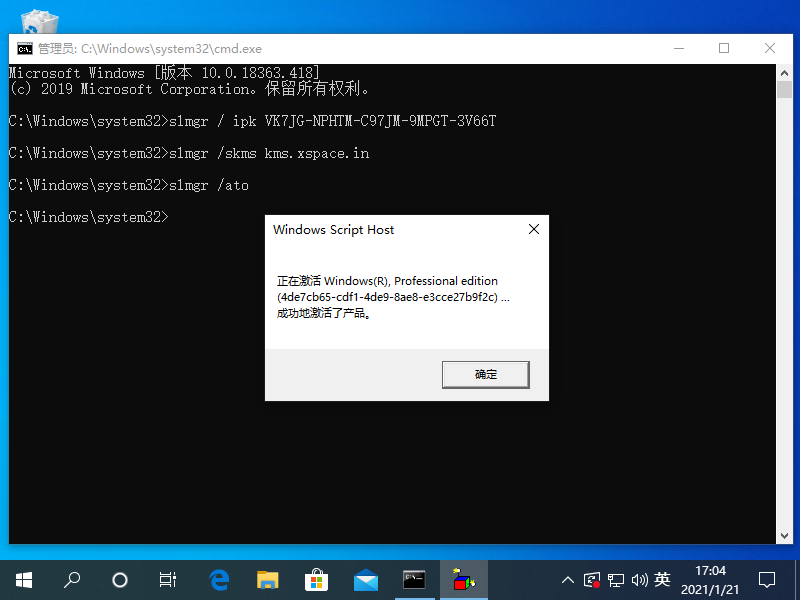This screenshot has width=800, height=600.
Task: Open the cmd title bar system menu icon
Action: (x=24, y=48)
